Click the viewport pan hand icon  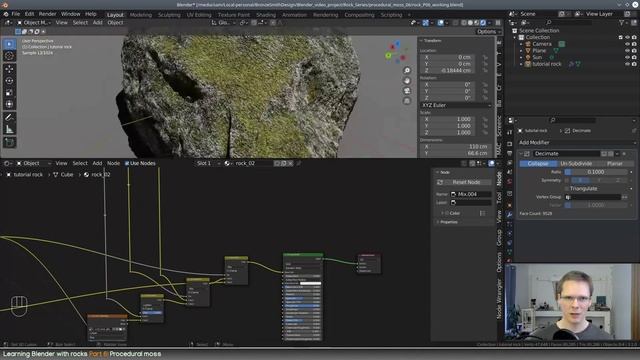(x=407, y=81)
